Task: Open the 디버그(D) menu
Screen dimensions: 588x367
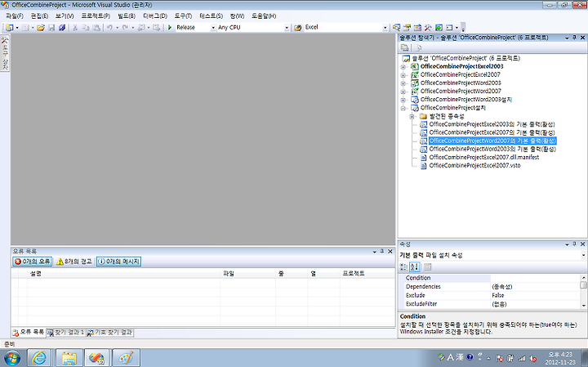Action: [155, 16]
